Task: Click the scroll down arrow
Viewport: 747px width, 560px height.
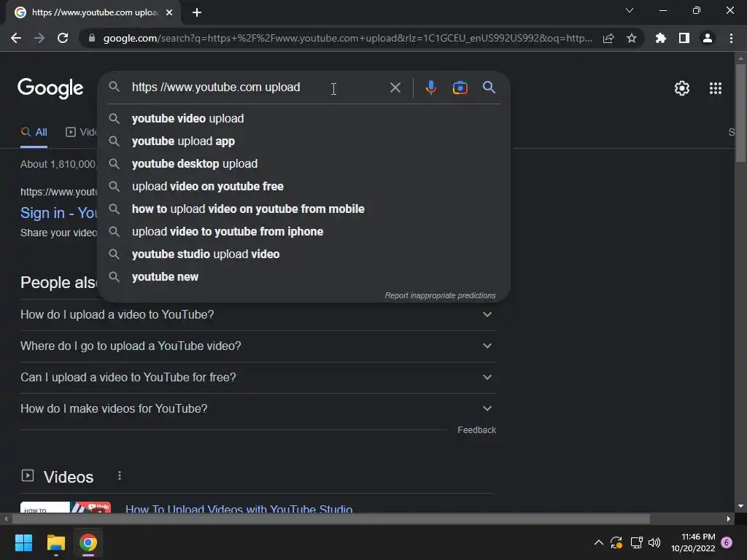Action: point(740,507)
